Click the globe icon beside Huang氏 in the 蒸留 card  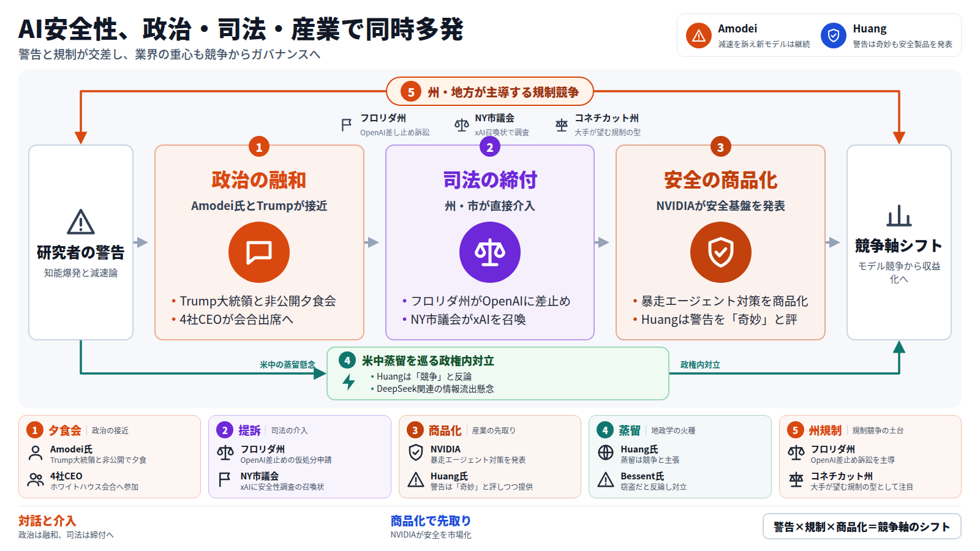(x=606, y=453)
